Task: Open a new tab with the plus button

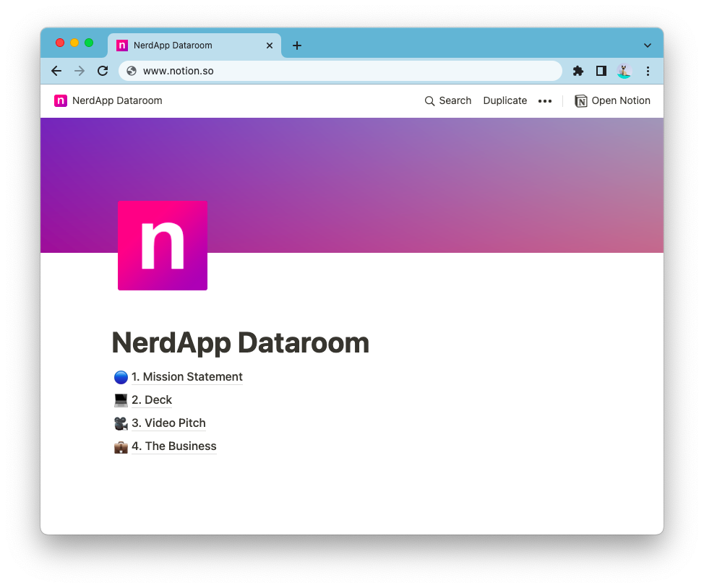Action: coord(296,45)
